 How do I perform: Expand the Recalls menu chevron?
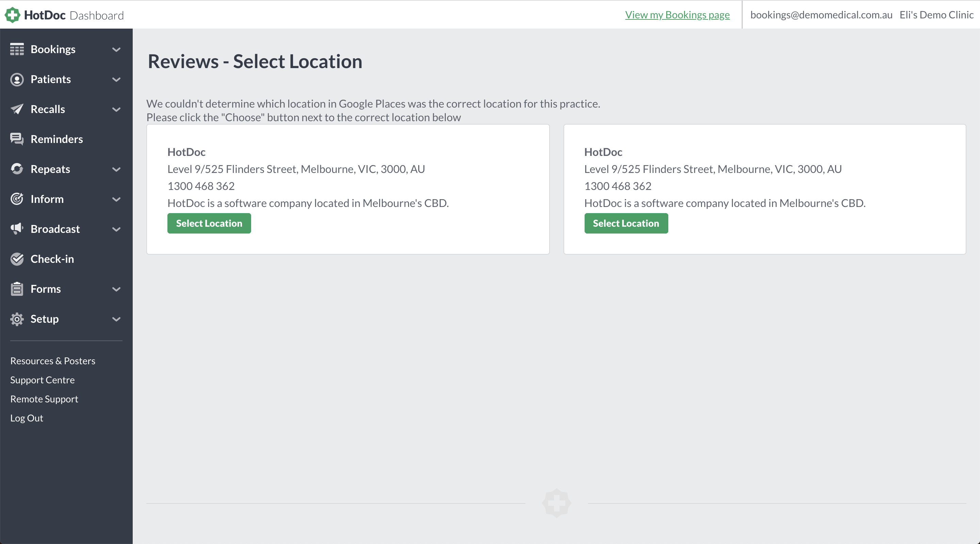click(116, 110)
